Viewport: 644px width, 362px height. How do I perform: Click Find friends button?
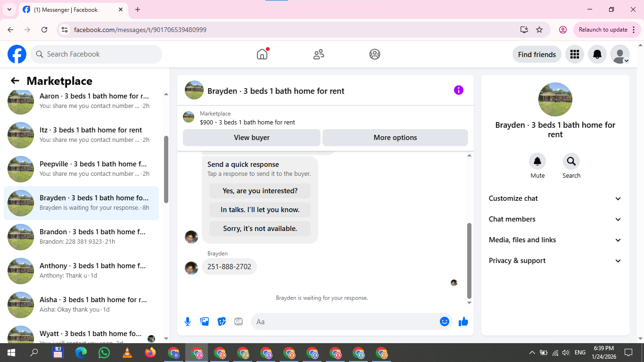click(537, 54)
